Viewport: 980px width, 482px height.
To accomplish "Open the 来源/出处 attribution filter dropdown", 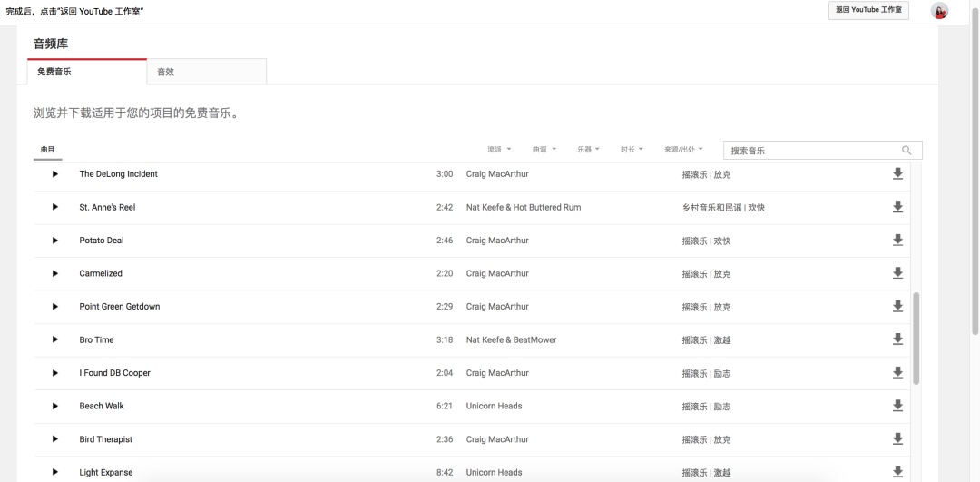I will 683,150.
